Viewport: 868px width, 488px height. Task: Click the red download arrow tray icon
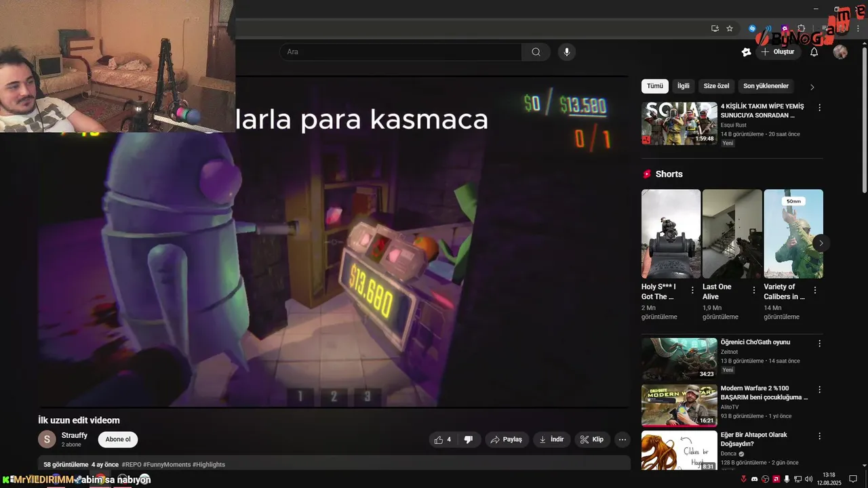(x=743, y=479)
